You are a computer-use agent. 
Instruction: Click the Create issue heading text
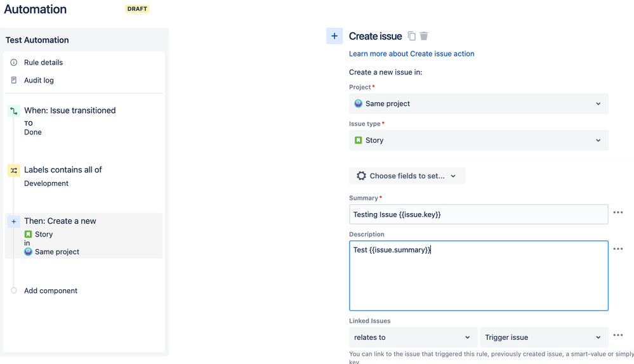click(x=375, y=36)
